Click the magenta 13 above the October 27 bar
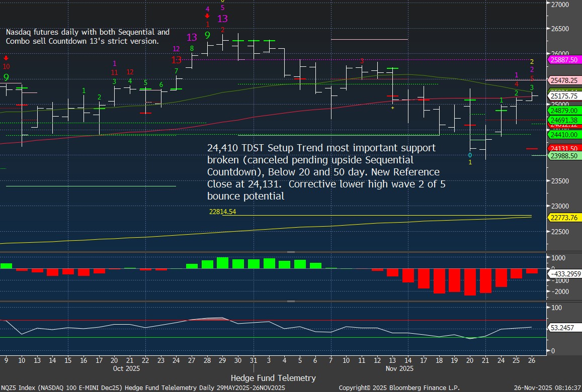 192,37
